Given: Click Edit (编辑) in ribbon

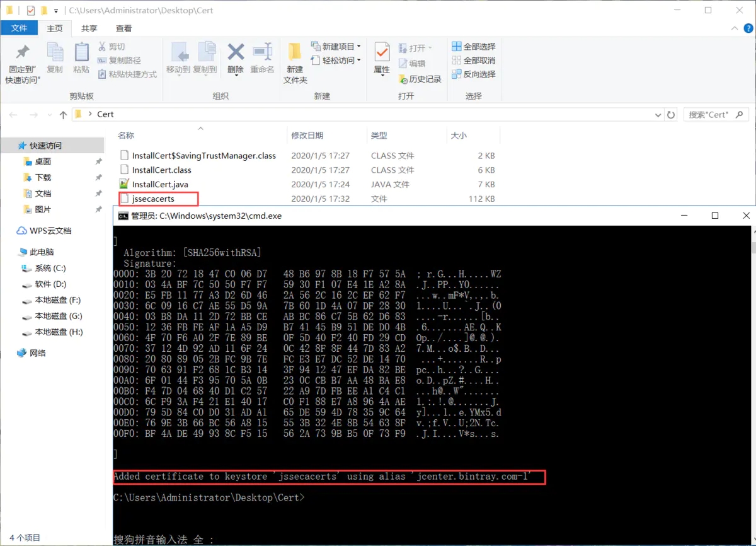Looking at the screenshot, I should pyautogui.click(x=412, y=64).
